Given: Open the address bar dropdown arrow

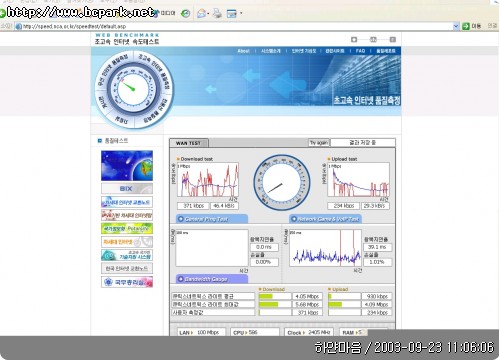Looking at the screenshot, I should [456, 26].
